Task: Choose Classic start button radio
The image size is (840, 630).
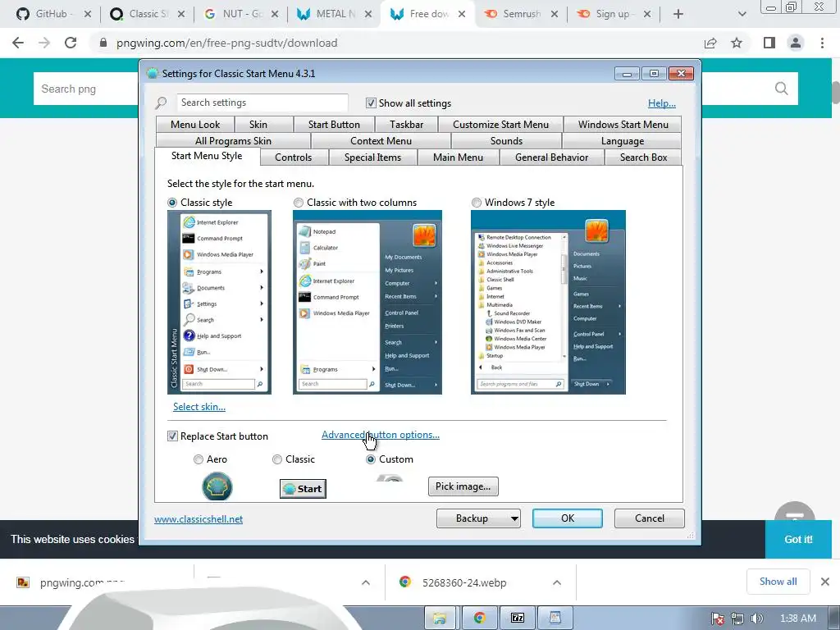Action: tap(277, 459)
